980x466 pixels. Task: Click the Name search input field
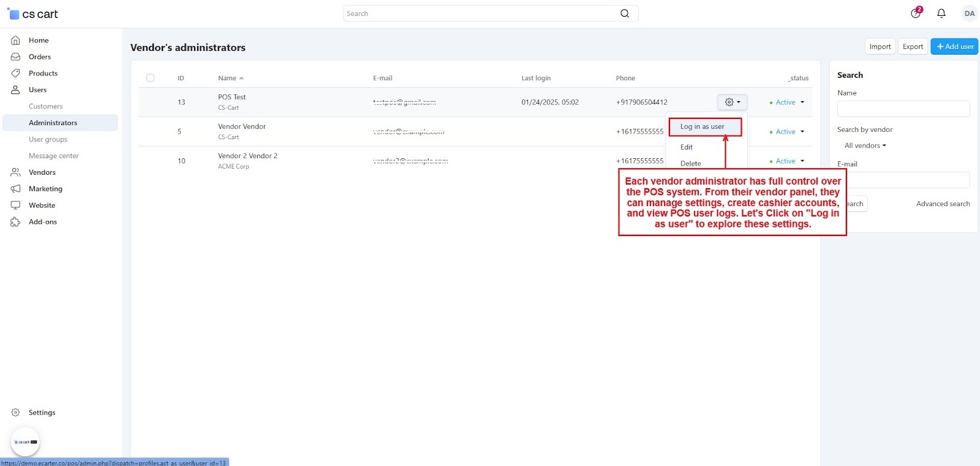903,109
